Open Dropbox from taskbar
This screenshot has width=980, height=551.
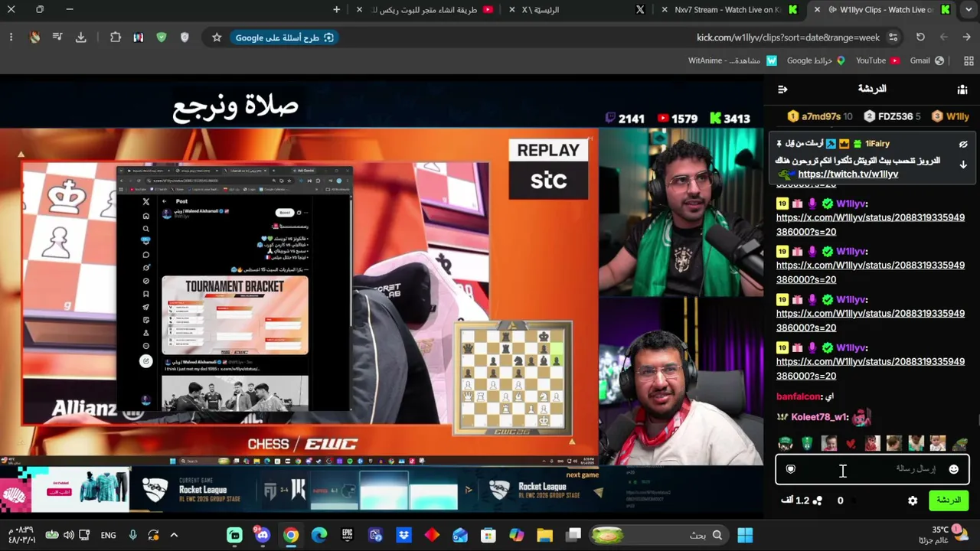[404, 536]
